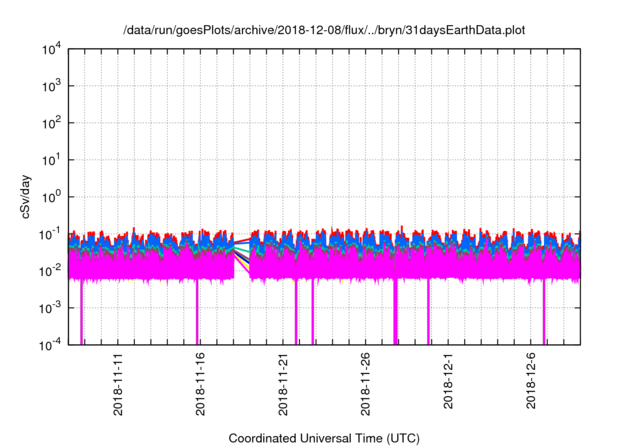Click the plot file path title

pyautogui.click(x=324, y=30)
